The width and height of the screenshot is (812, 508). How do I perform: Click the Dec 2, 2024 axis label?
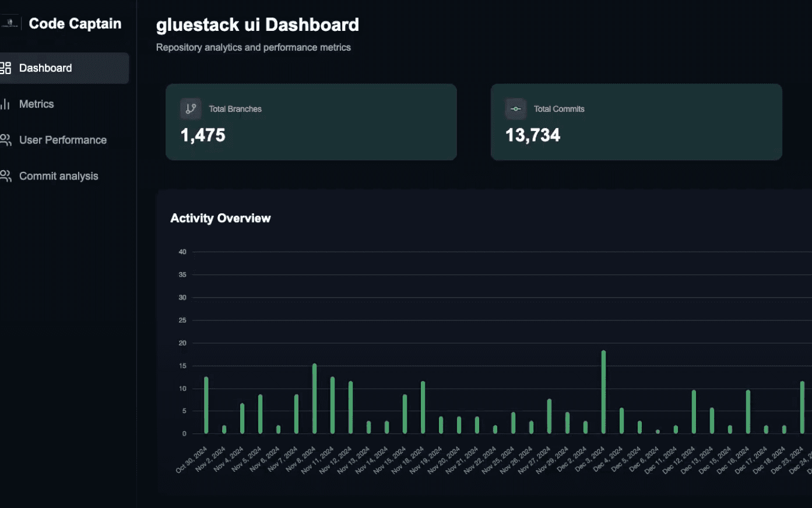tap(572, 459)
